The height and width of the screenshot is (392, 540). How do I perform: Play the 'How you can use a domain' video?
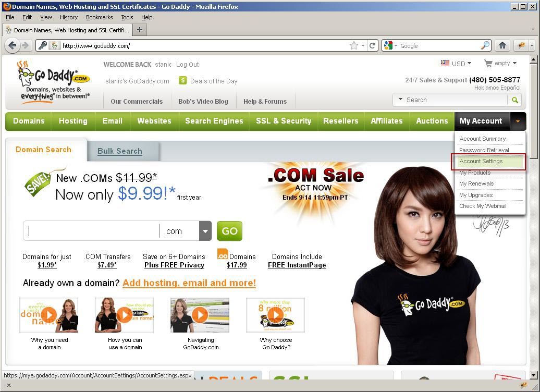point(125,314)
